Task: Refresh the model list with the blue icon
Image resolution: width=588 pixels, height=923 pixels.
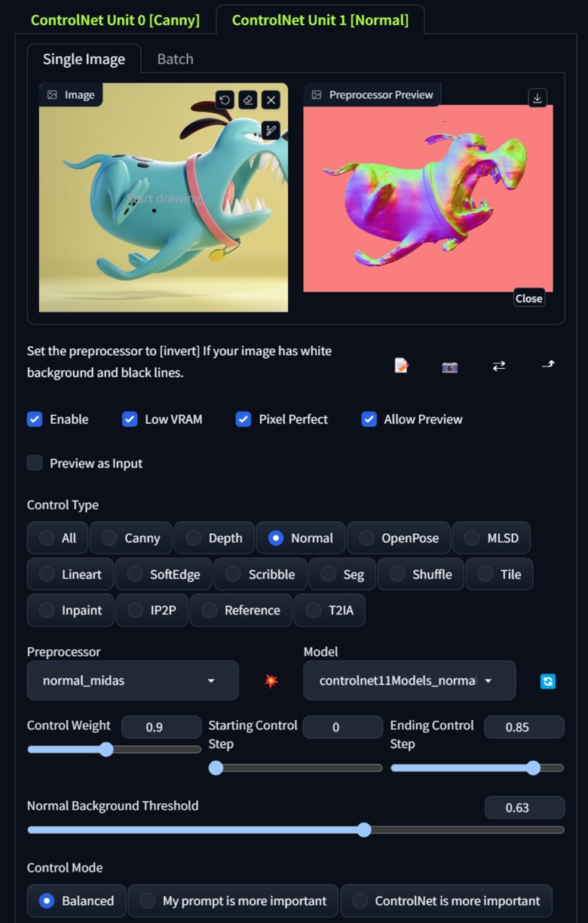Action: (548, 681)
